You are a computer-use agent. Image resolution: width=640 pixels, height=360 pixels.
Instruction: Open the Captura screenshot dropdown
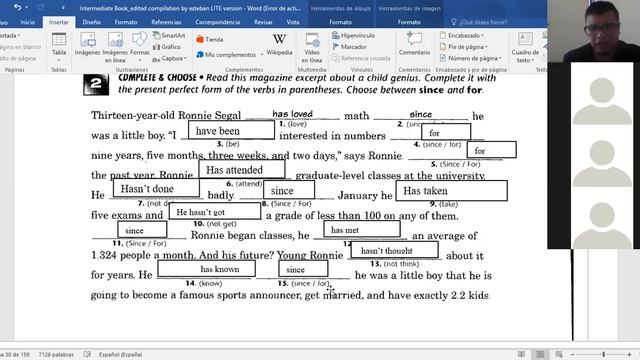pyautogui.click(x=170, y=58)
